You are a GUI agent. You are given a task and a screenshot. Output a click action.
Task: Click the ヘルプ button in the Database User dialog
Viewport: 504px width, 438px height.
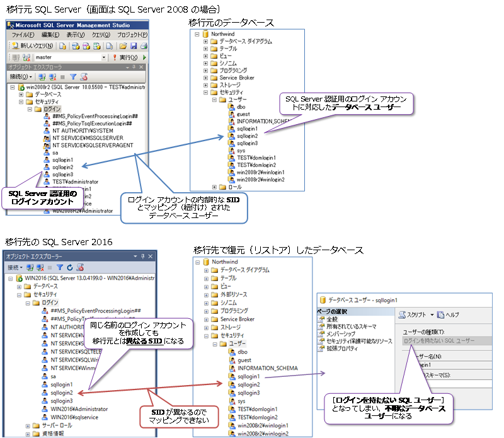[448, 315]
